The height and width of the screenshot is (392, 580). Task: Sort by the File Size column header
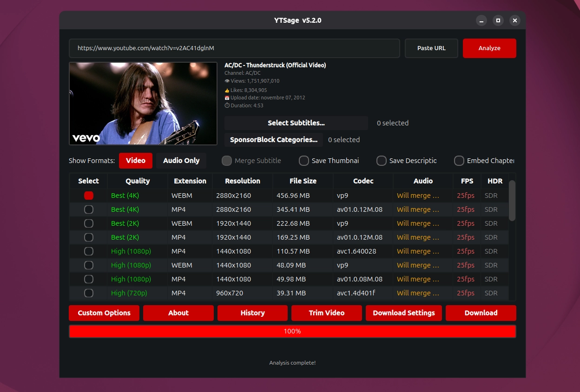click(303, 181)
